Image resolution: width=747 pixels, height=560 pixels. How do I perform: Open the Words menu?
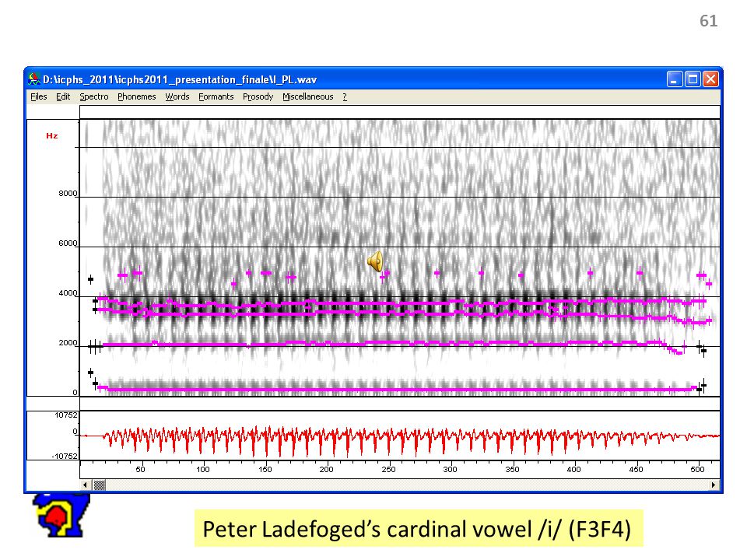pos(177,96)
